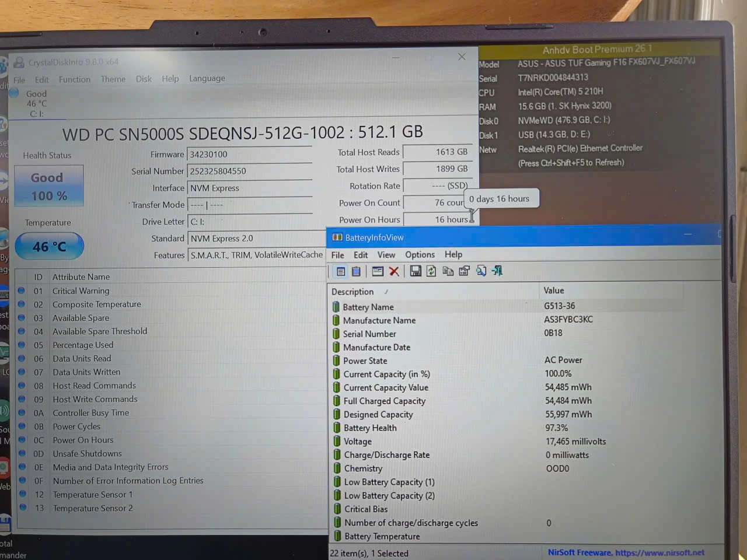Select the Data Units Written attribute row
The height and width of the screenshot is (560, 747).
point(172,372)
